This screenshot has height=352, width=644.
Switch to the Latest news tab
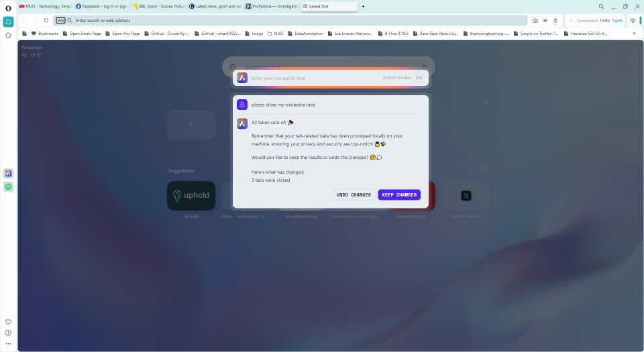(x=215, y=7)
